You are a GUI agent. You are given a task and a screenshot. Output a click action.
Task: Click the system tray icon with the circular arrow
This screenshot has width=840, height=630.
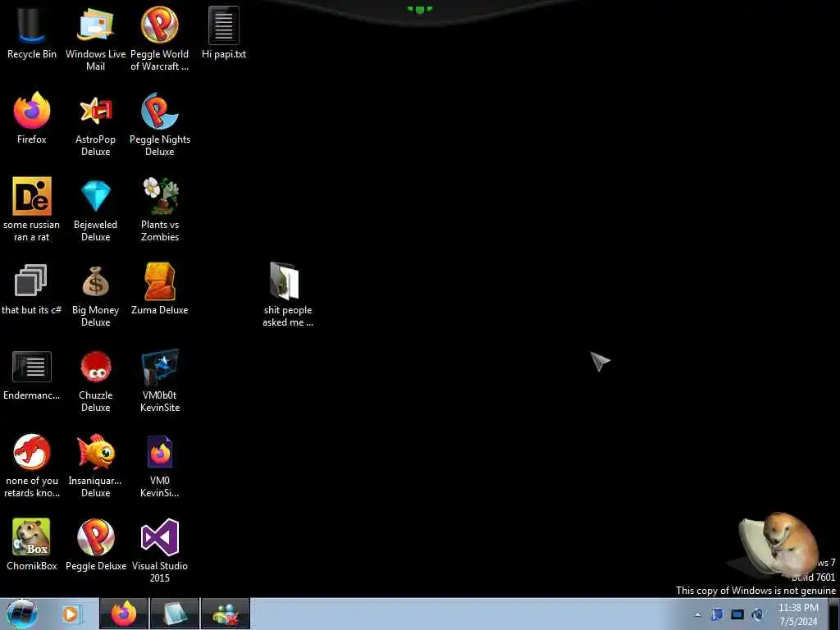pyautogui.click(x=757, y=614)
